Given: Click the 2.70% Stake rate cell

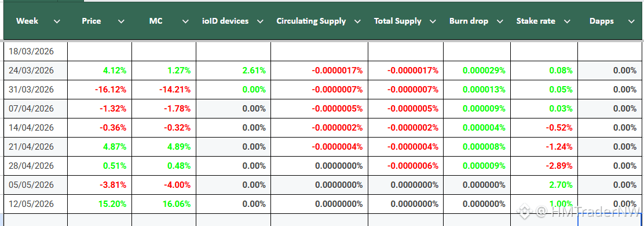Looking at the screenshot, I should coord(544,185).
